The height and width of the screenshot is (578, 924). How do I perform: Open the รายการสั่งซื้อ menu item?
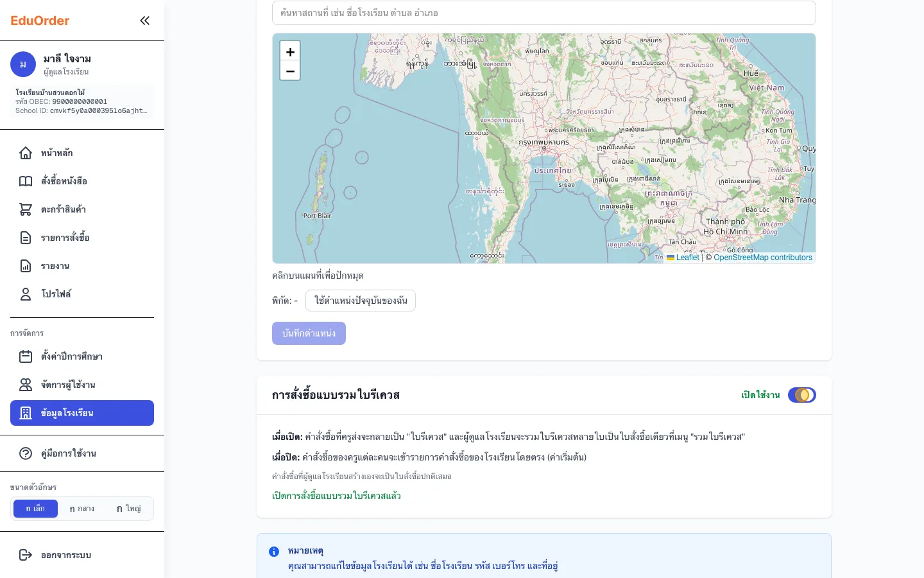click(82, 238)
